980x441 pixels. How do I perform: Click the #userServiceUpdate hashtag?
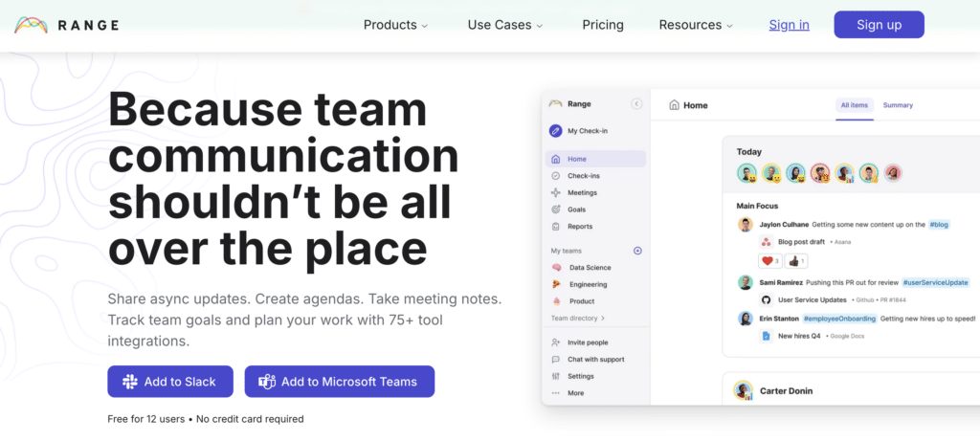[x=936, y=282]
